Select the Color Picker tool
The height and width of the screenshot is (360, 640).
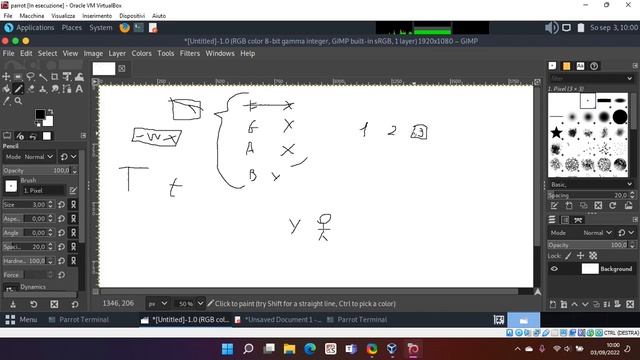click(6, 101)
